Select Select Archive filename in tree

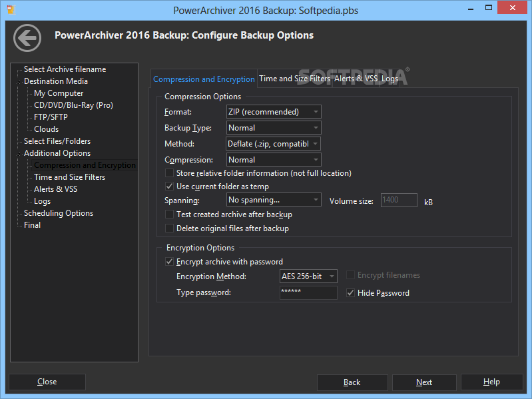pyautogui.click(x=65, y=69)
